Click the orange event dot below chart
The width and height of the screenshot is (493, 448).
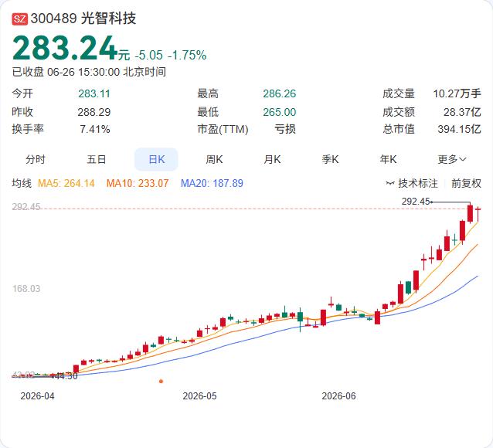(x=161, y=382)
